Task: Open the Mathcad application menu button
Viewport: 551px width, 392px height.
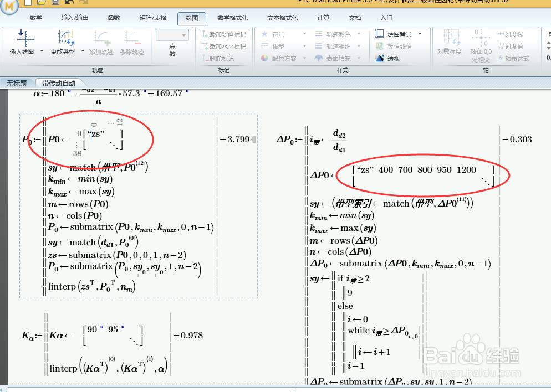Action: pos(9,6)
